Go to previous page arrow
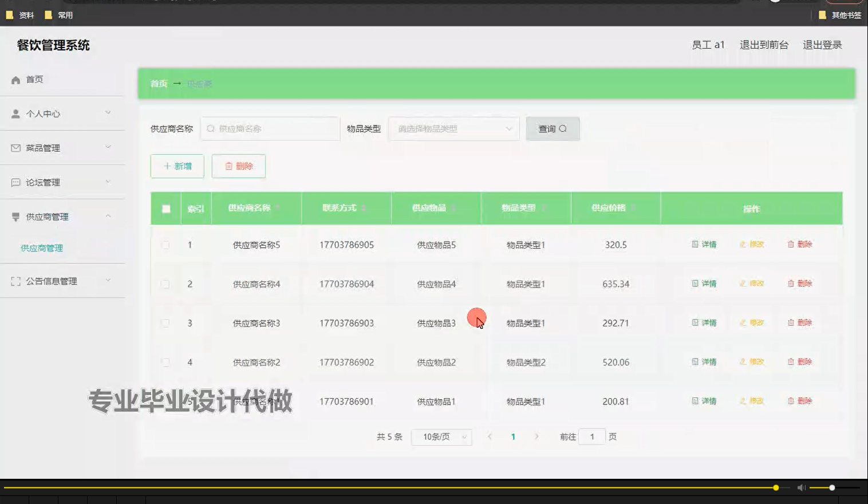This screenshot has width=868, height=504. click(490, 436)
